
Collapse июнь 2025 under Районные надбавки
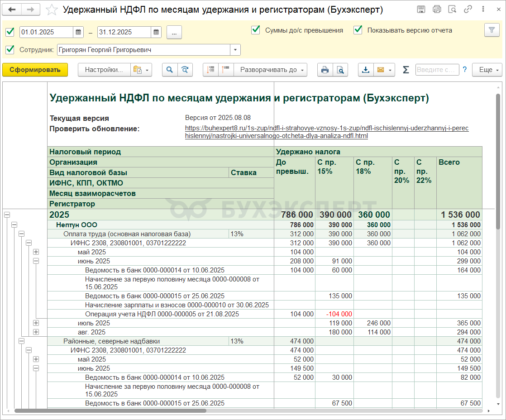click(x=36, y=368)
